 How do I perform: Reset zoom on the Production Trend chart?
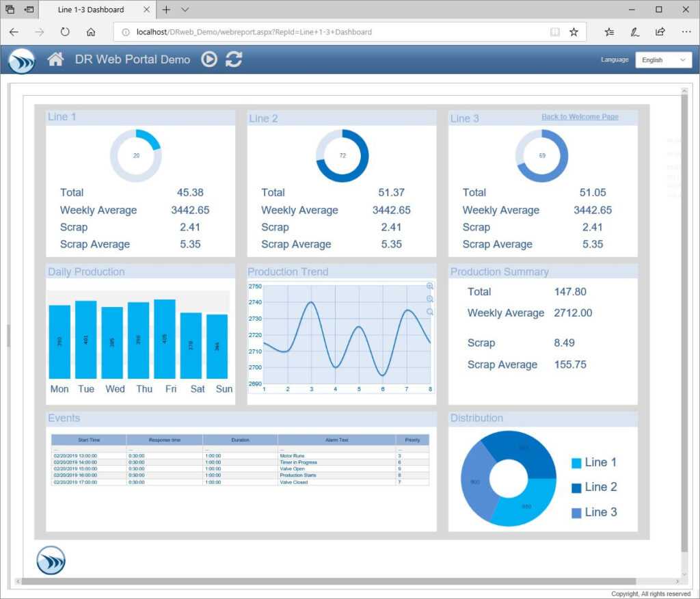pos(429,312)
